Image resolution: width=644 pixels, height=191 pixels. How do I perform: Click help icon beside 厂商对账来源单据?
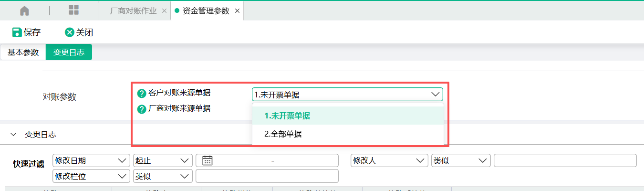[141, 109]
